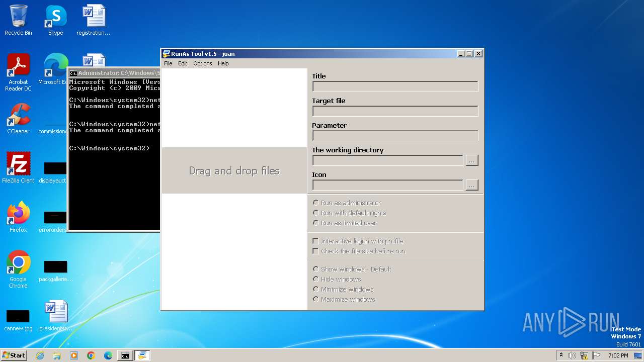Enable Interactive logon with profile
Image resolution: width=644 pixels, height=362 pixels.
(x=358, y=241)
